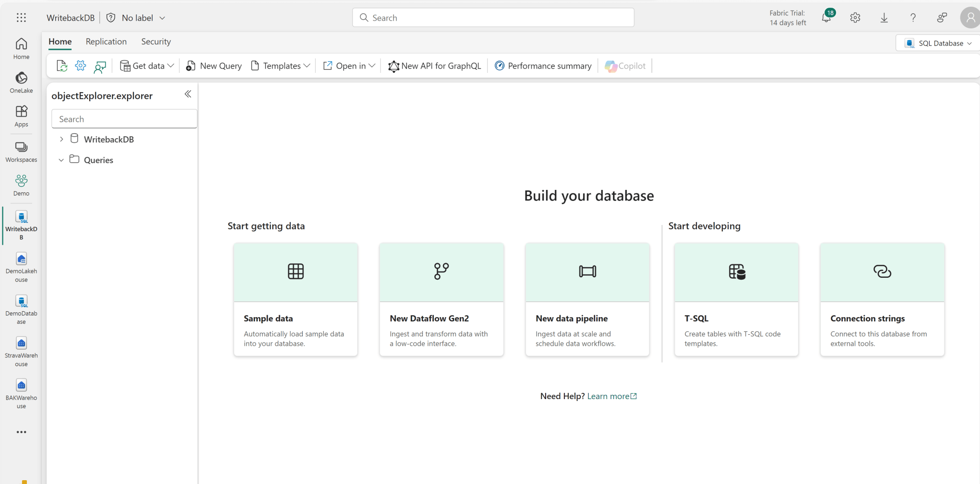980x484 pixels.
Task: Open notifications bell showing 18 alerts
Action: click(x=827, y=17)
